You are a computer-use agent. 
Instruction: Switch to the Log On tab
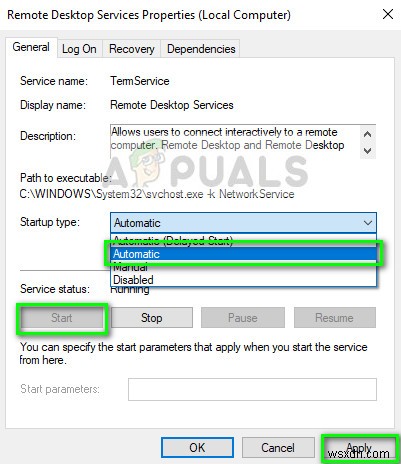point(79,49)
